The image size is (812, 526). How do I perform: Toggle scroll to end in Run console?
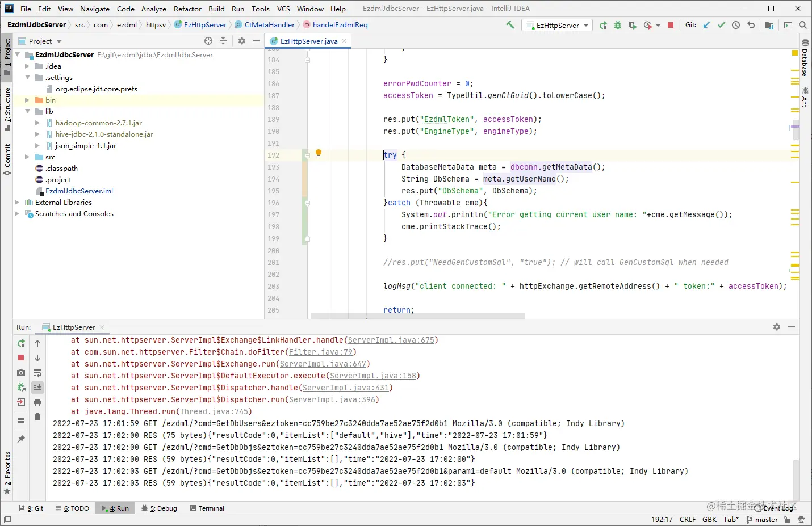pos(37,388)
